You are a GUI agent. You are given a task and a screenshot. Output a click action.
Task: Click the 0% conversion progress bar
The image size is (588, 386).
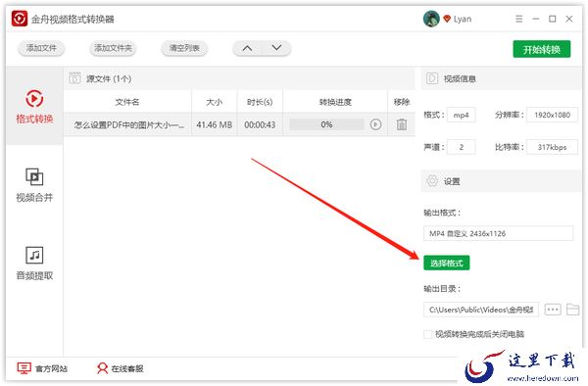pyautogui.click(x=326, y=124)
